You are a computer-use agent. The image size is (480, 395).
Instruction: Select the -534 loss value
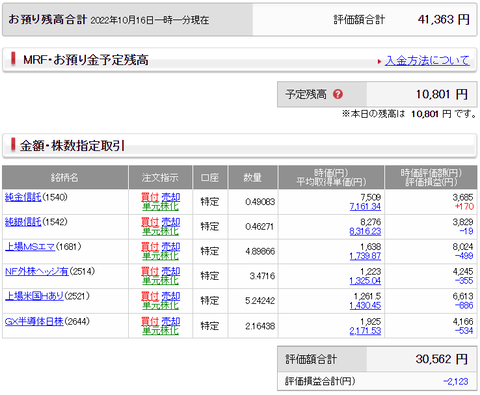pos(464,331)
